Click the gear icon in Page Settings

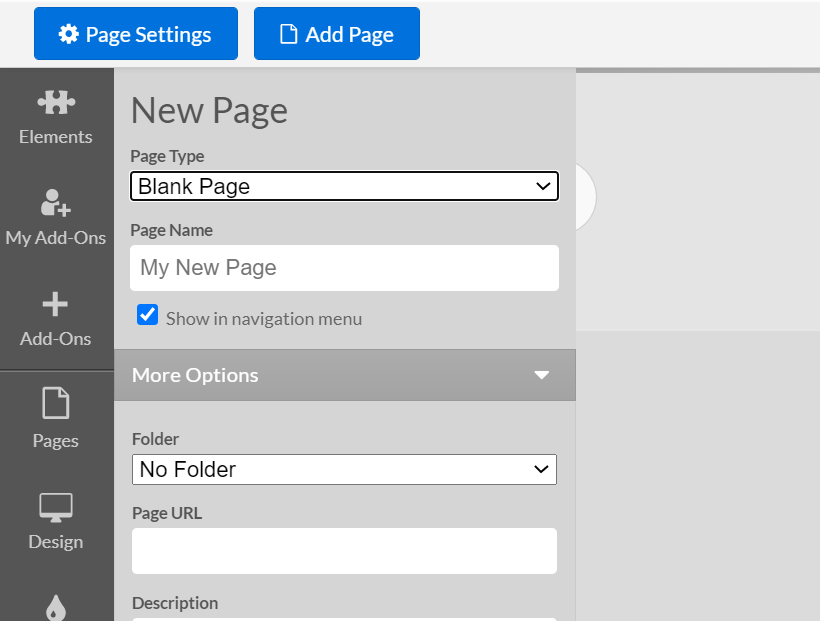69,34
